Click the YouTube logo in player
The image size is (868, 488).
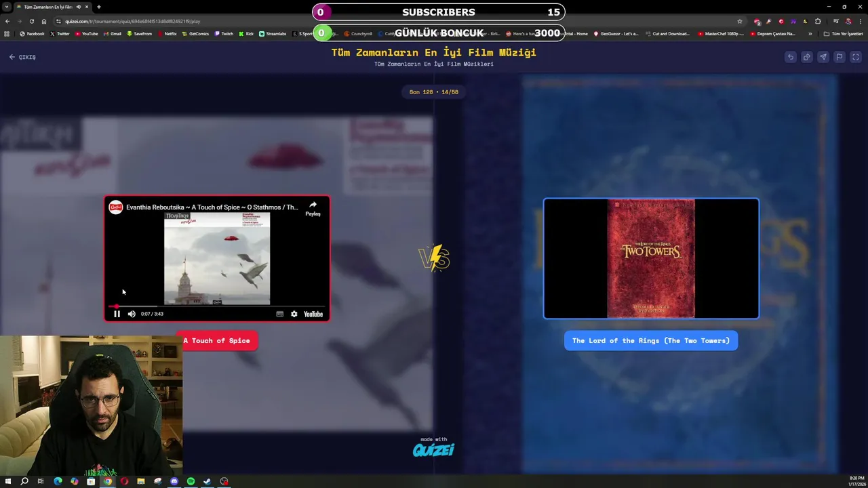tap(313, 314)
